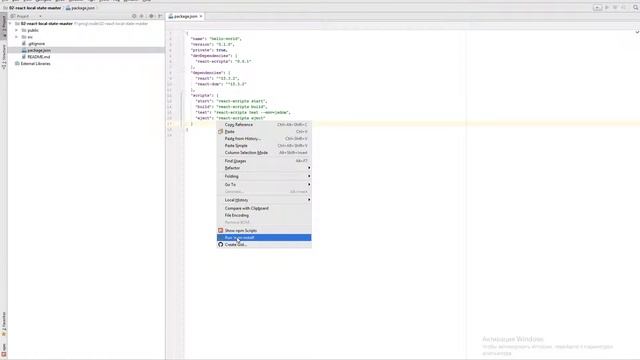Collapse the 02-react-local-state-master root folder

pos(11,24)
